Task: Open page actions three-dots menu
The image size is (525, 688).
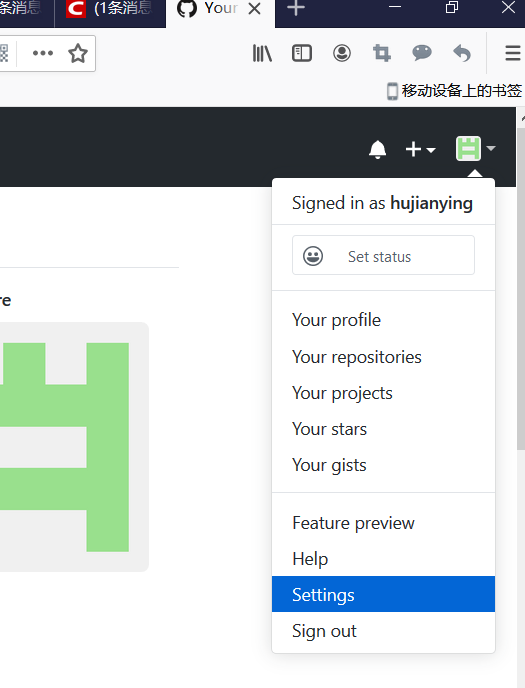Action: tap(43, 54)
